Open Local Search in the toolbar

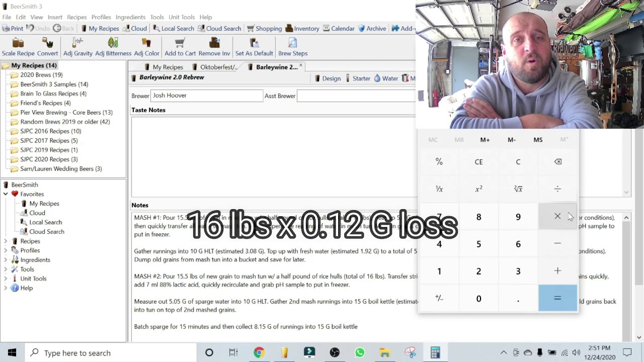coord(174,29)
